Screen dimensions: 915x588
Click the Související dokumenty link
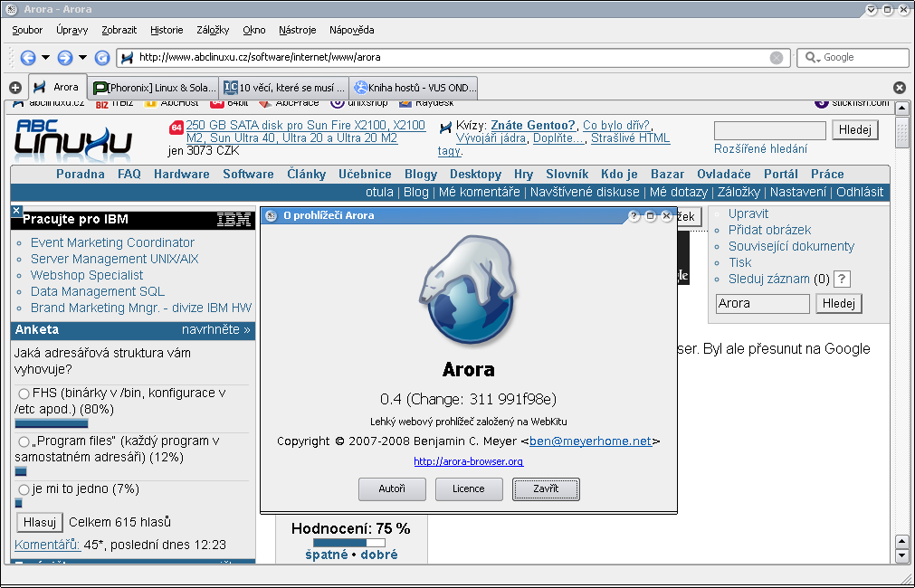(791, 246)
